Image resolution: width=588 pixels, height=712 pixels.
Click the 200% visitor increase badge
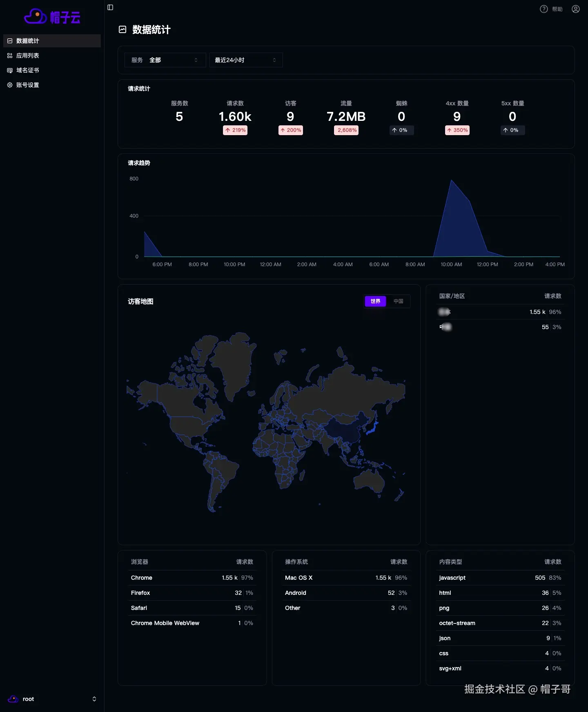(x=291, y=130)
